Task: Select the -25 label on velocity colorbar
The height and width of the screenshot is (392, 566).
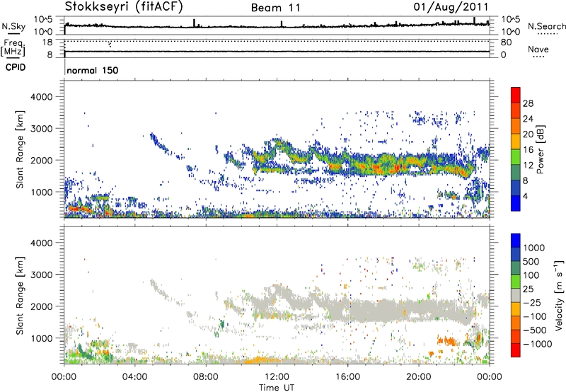Action: point(532,303)
